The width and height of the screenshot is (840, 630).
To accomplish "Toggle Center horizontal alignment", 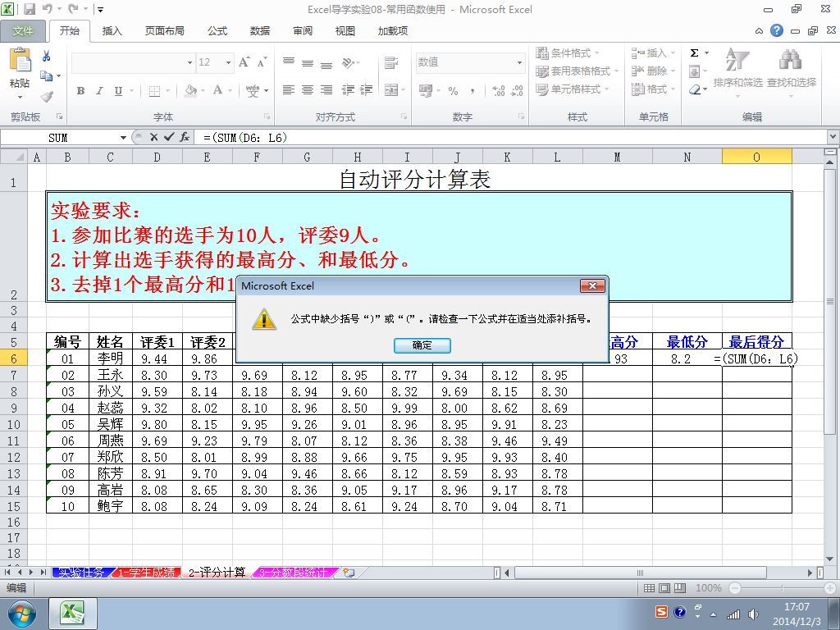I will pyautogui.click(x=308, y=90).
